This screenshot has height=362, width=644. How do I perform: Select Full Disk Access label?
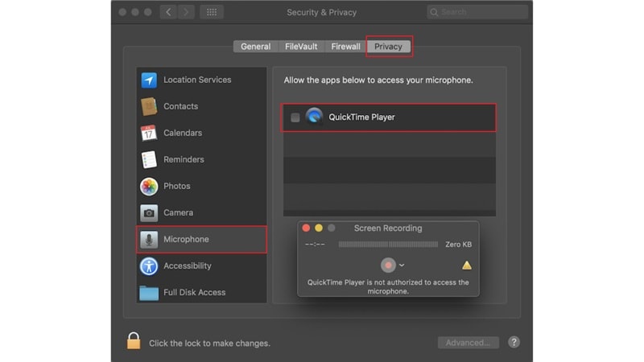coord(194,293)
